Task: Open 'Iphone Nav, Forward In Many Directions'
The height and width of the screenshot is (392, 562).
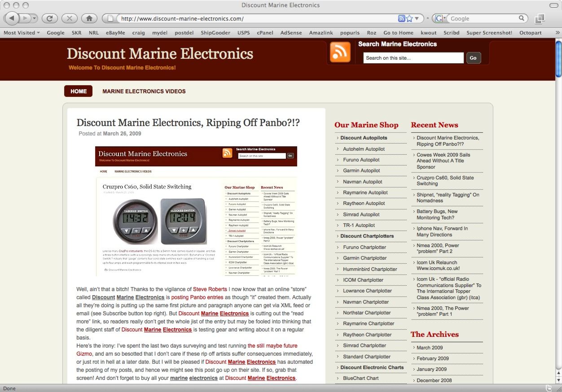Action: (x=442, y=231)
